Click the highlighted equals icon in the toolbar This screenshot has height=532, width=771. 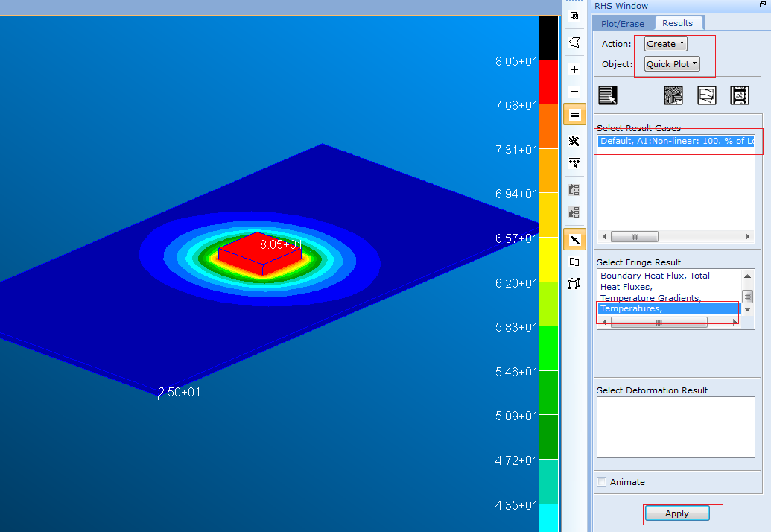pos(574,115)
